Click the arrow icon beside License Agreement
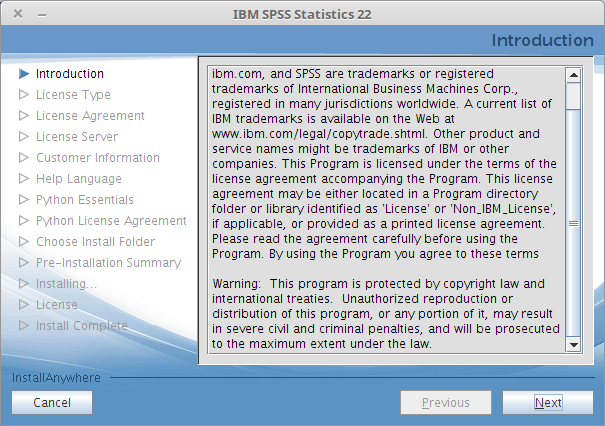This screenshot has height=426, width=605. click(24, 116)
